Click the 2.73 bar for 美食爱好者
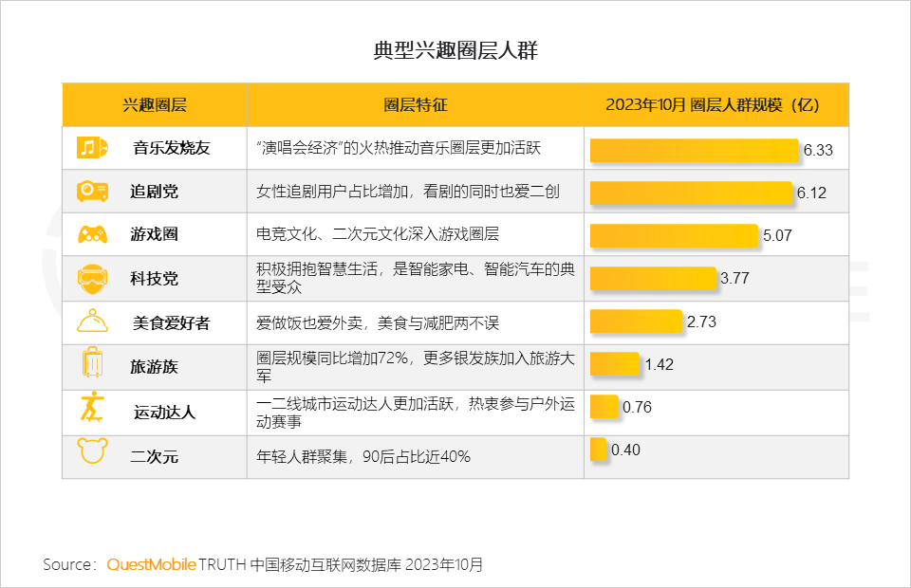Viewport: 911px width, 588px height. (636, 322)
